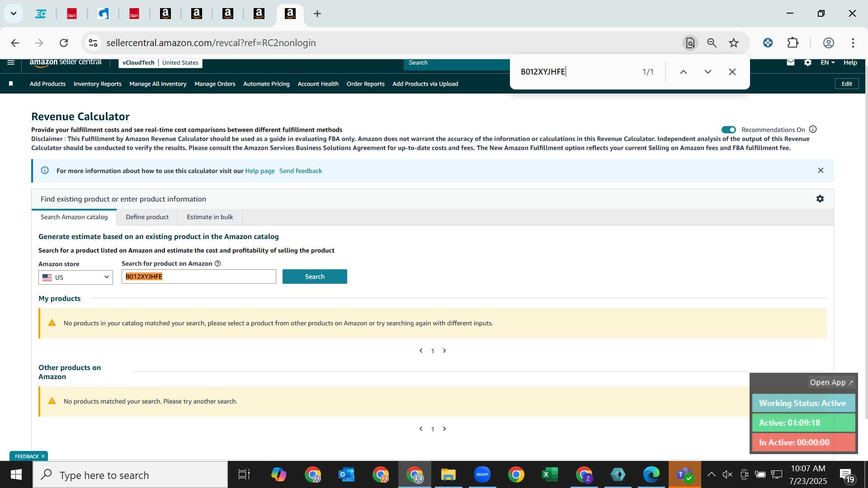The height and width of the screenshot is (488, 868).
Task: Go to next page in Other products pagination
Action: click(x=444, y=429)
